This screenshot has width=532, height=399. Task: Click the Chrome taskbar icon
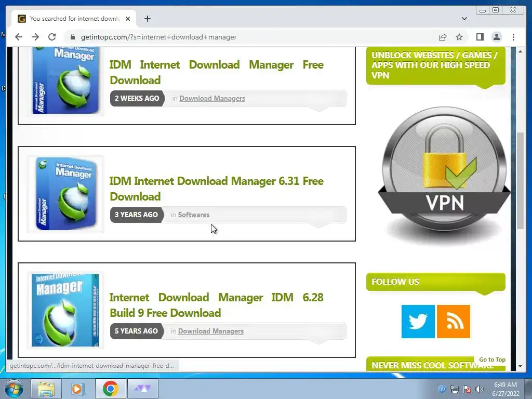(110, 389)
